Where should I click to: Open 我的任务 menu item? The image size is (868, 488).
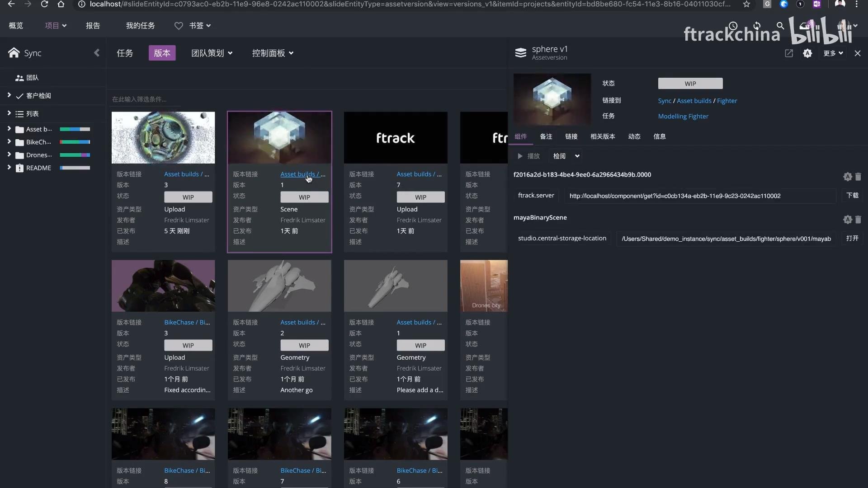point(140,26)
